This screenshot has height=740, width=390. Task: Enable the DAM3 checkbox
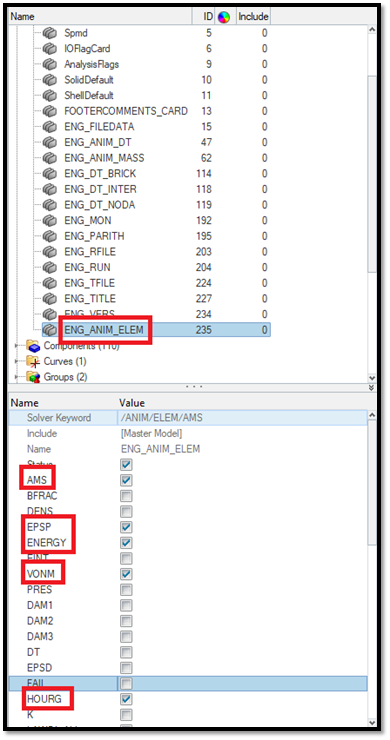pos(126,636)
